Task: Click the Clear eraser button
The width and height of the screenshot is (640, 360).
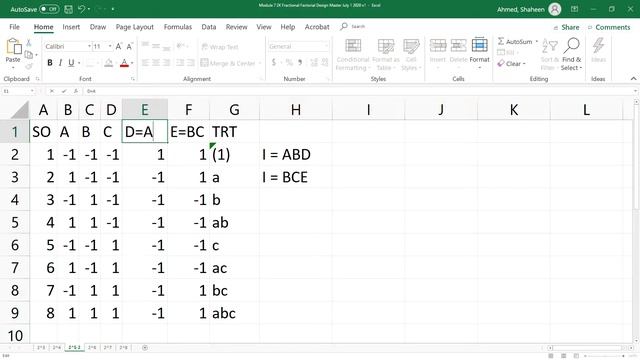Action: coord(510,64)
